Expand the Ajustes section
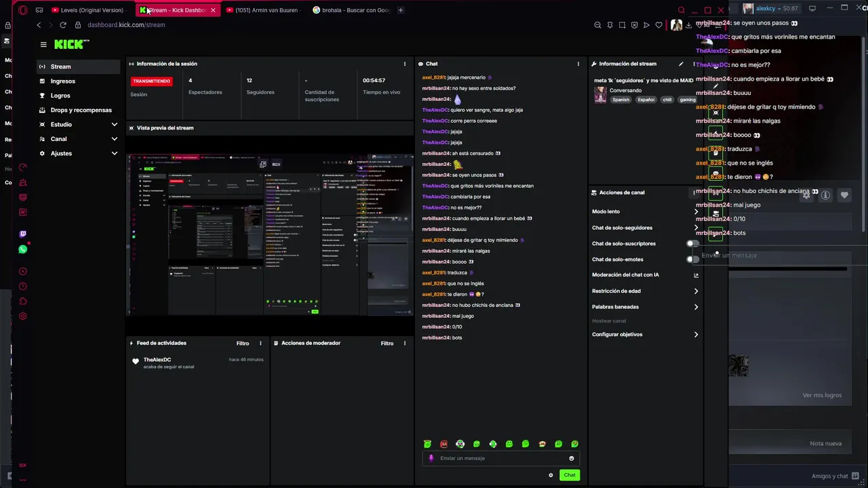868x488 pixels. click(114, 153)
